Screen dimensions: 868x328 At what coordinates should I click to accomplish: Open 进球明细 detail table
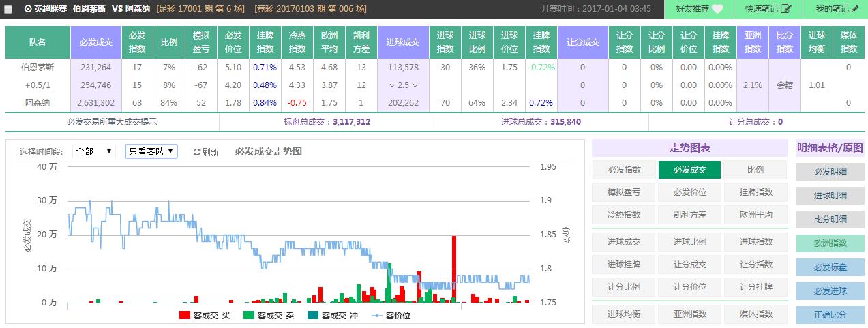pyautogui.click(x=830, y=196)
